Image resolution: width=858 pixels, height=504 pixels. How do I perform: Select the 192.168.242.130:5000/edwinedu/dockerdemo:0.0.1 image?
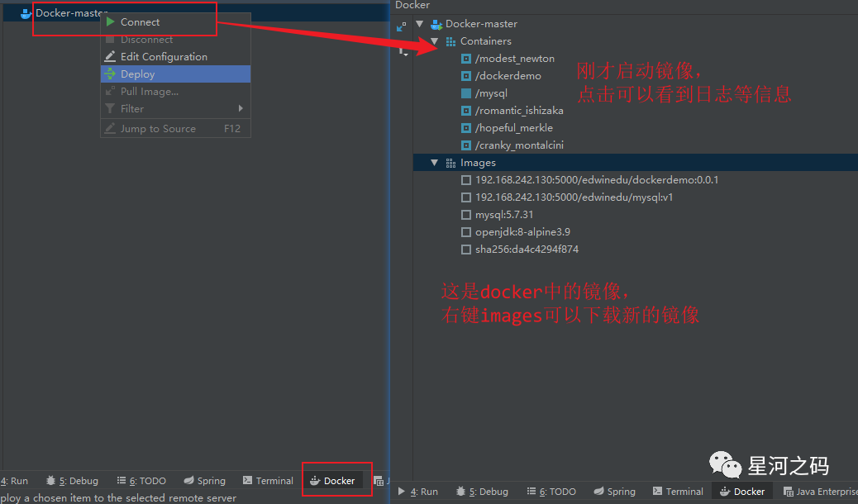(597, 180)
